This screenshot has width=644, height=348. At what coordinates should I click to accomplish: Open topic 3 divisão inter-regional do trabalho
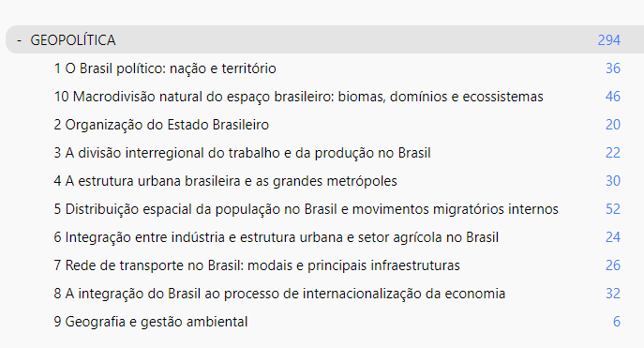pyautogui.click(x=243, y=153)
